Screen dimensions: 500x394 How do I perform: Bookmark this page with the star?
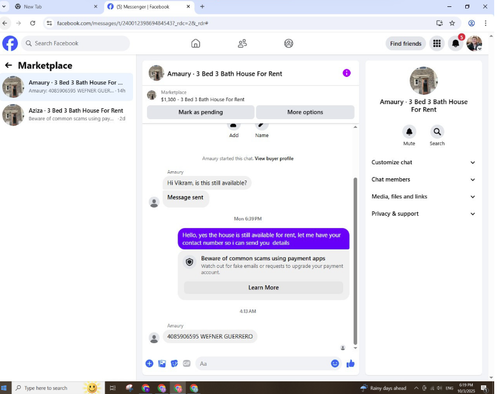click(452, 23)
